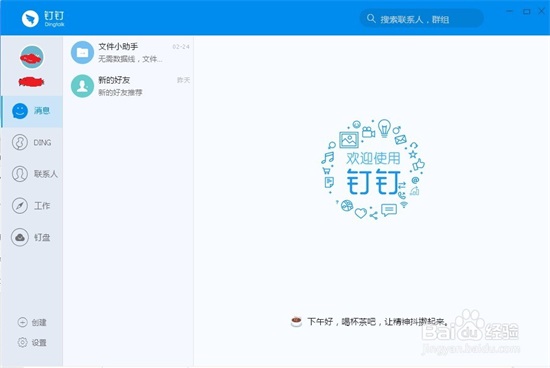Click the 创建 plus icon
Screen dimensions: 550x368
click(x=22, y=322)
